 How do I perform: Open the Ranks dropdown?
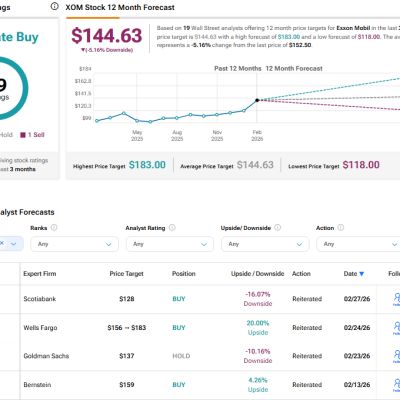(x=74, y=244)
